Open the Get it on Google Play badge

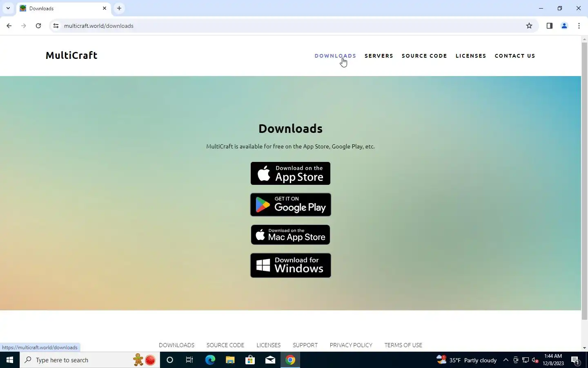(x=290, y=204)
